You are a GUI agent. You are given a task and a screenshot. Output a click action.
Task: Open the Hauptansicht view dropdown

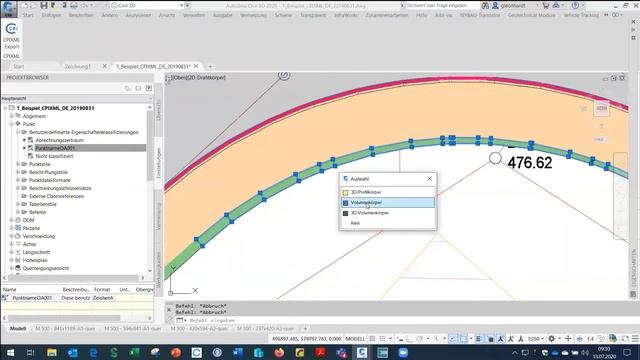[77, 99]
